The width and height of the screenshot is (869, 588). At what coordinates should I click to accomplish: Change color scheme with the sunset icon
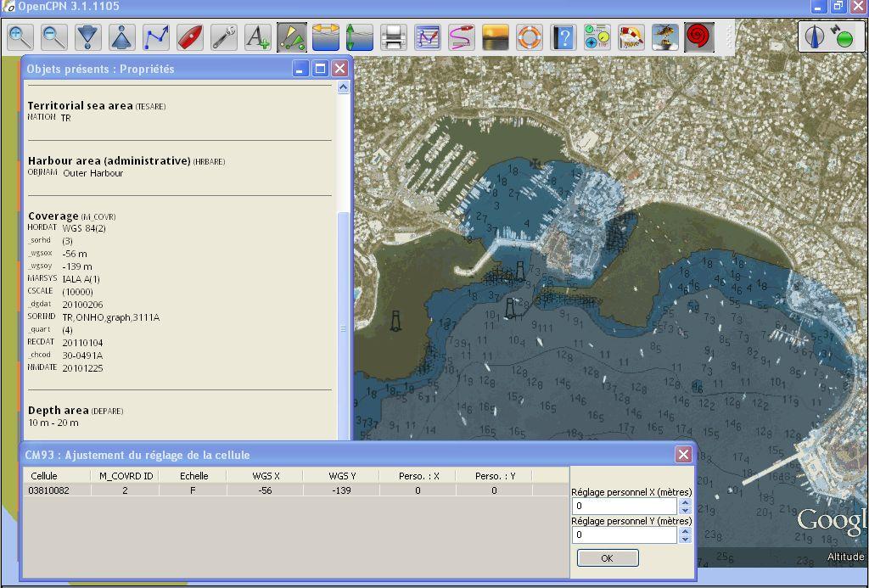point(496,37)
